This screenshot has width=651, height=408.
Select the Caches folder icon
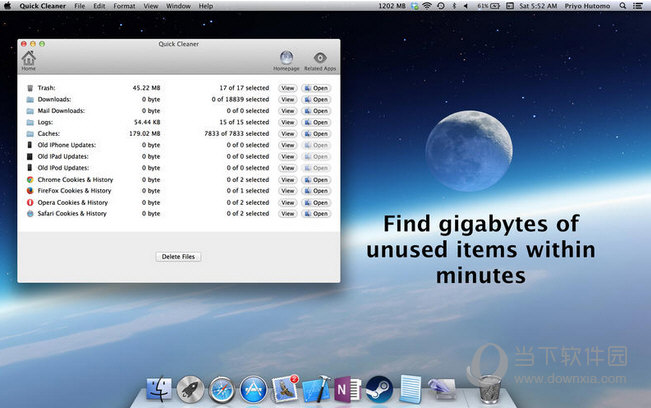(x=30, y=134)
